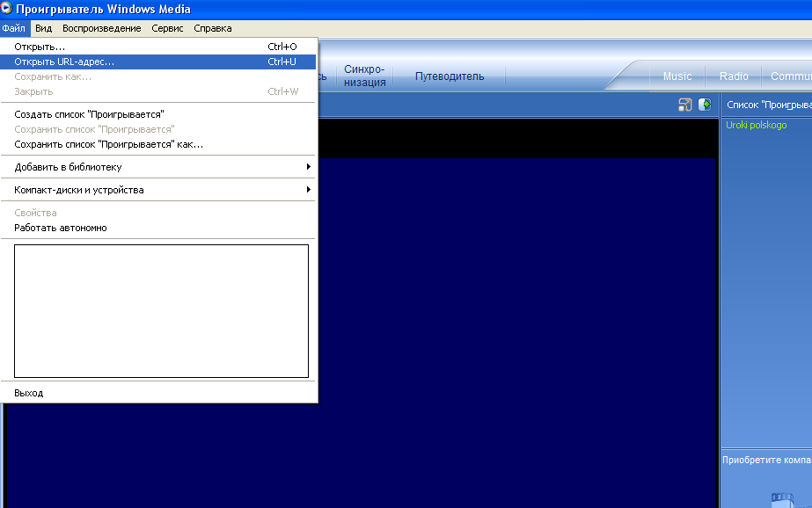Open the Список "Проигрывается" playlist dropdown
The image size is (812, 508).
[767, 105]
